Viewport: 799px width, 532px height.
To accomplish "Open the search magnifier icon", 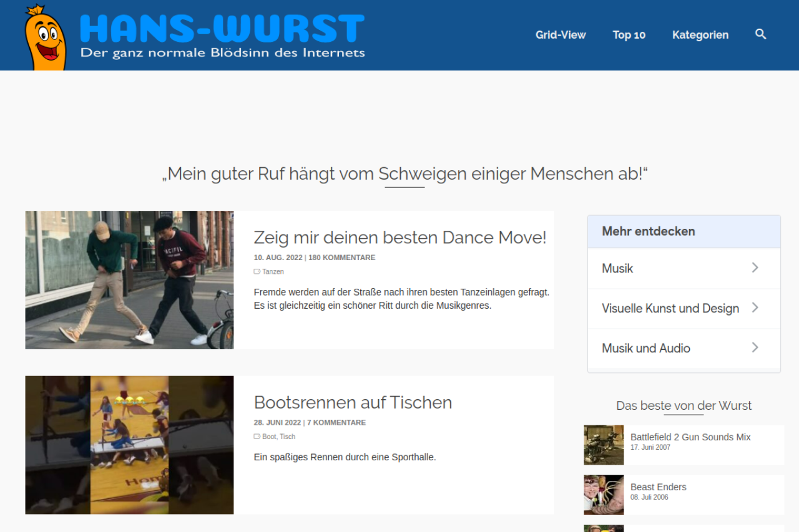I will point(760,34).
